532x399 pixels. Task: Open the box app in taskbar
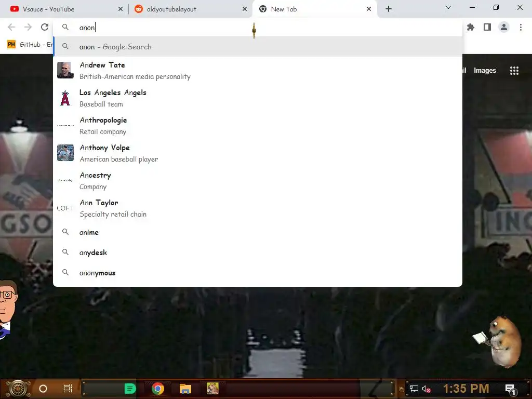point(212,389)
